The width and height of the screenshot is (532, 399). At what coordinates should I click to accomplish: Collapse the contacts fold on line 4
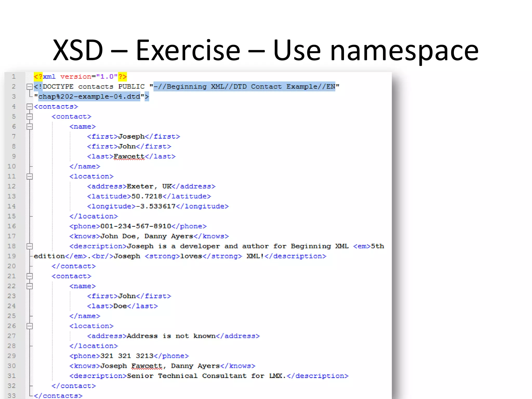30,107
